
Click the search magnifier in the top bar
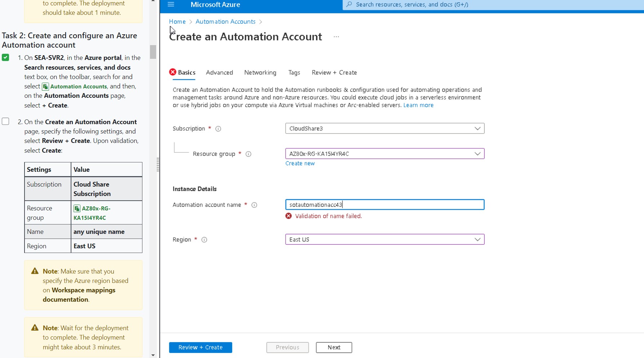click(348, 5)
